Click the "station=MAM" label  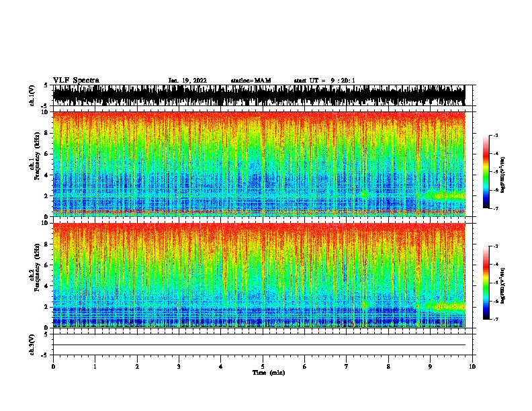251,81
